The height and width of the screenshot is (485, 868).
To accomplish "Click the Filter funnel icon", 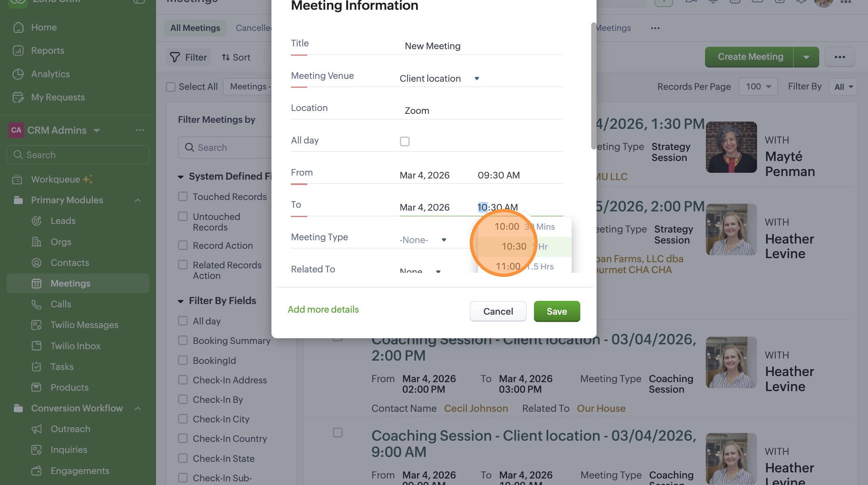I will coord(175,58).
